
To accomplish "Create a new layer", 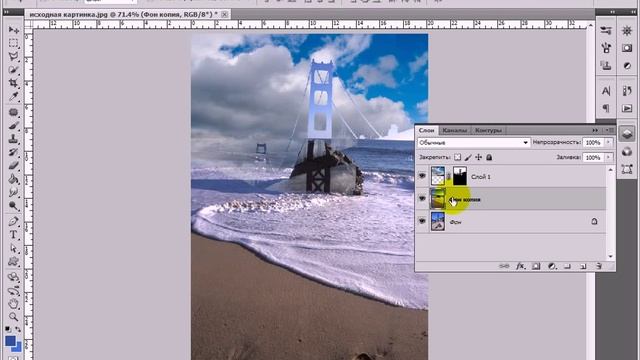I will point(583,266).
